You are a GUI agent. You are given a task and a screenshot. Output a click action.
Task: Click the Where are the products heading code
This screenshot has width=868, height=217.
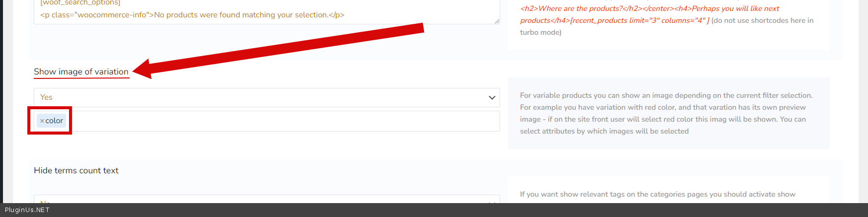coord(650,8)
